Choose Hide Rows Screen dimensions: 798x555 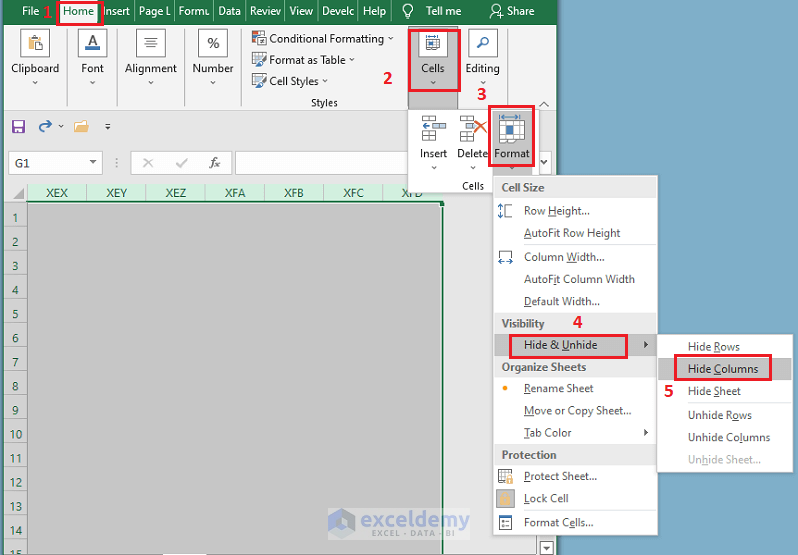(x=725, y=346)
